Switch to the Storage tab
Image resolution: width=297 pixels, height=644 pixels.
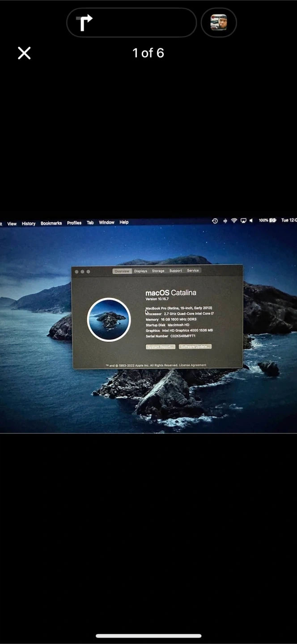(158, 271)
